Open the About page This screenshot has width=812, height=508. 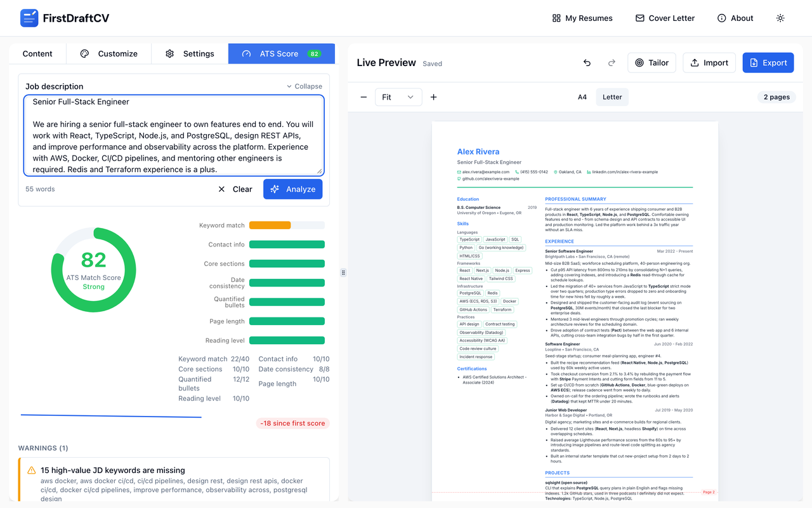click(x=735, y=18)
